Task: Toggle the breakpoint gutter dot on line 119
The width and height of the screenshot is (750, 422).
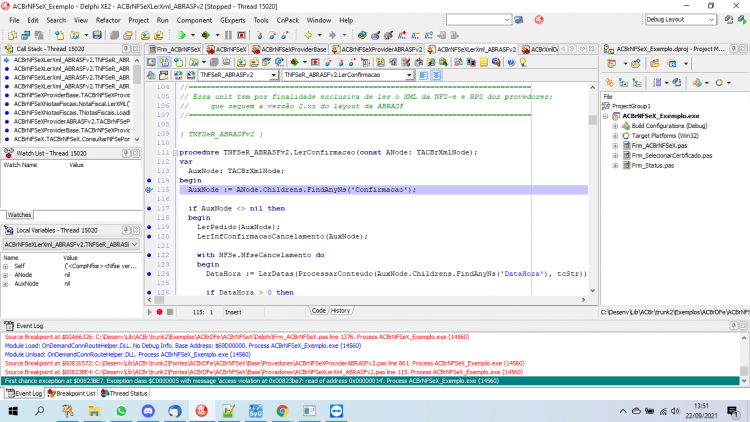Action: pos(149,227)
